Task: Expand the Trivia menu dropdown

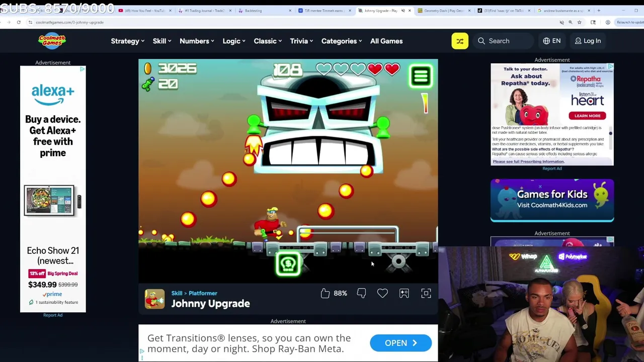Action: point(301,41)
